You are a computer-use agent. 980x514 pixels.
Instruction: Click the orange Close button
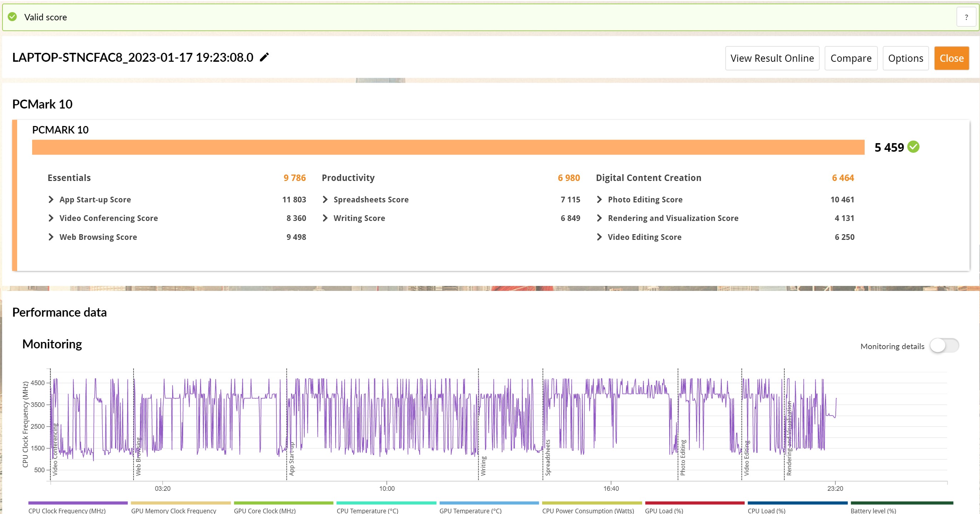click(951, 58)
